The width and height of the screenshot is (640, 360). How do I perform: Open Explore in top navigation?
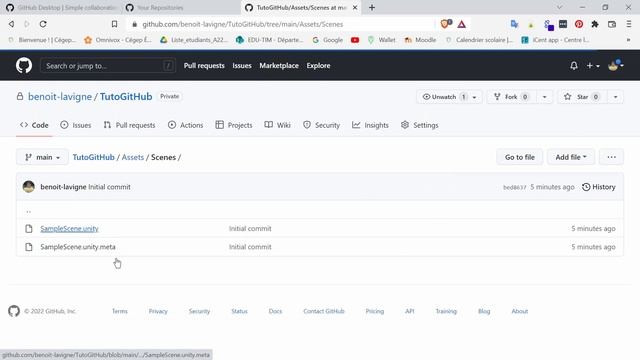click(x=318, y=66)
